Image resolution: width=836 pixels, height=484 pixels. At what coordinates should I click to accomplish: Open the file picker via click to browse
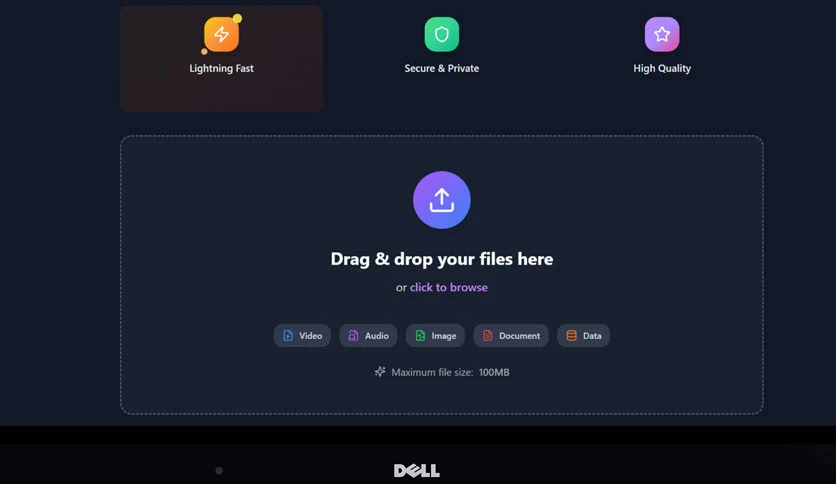pos(448,287)
